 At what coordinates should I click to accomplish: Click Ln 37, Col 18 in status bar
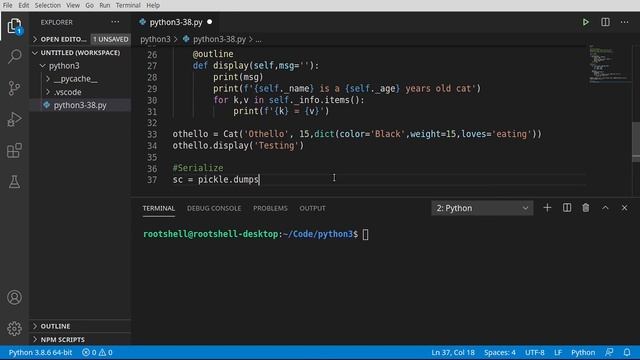453,352
